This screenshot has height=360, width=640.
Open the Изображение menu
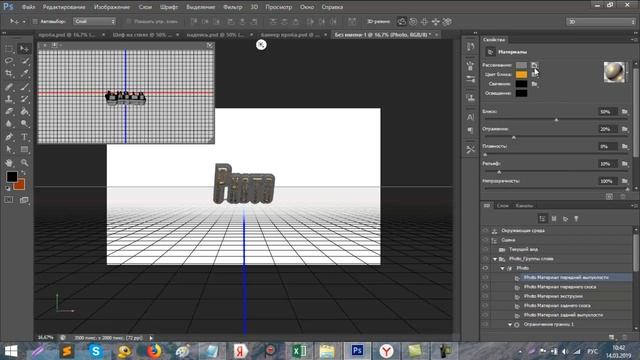[x=112, y=7]
